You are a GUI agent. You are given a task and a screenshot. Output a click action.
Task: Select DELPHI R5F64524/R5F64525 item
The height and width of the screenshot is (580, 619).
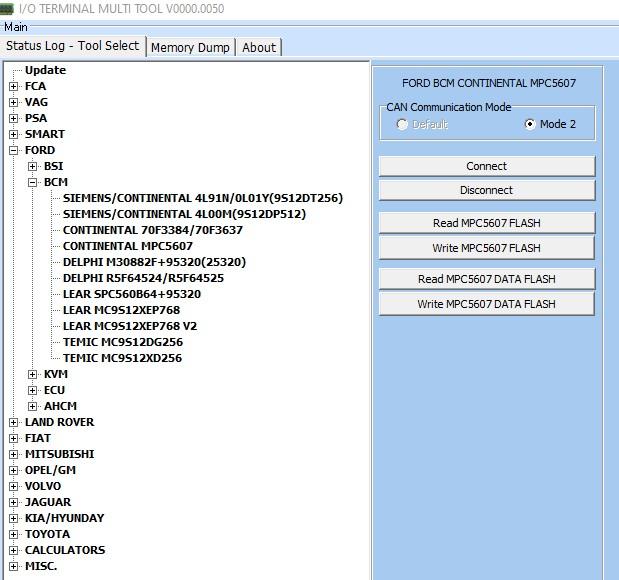click(x=143, y=278)
